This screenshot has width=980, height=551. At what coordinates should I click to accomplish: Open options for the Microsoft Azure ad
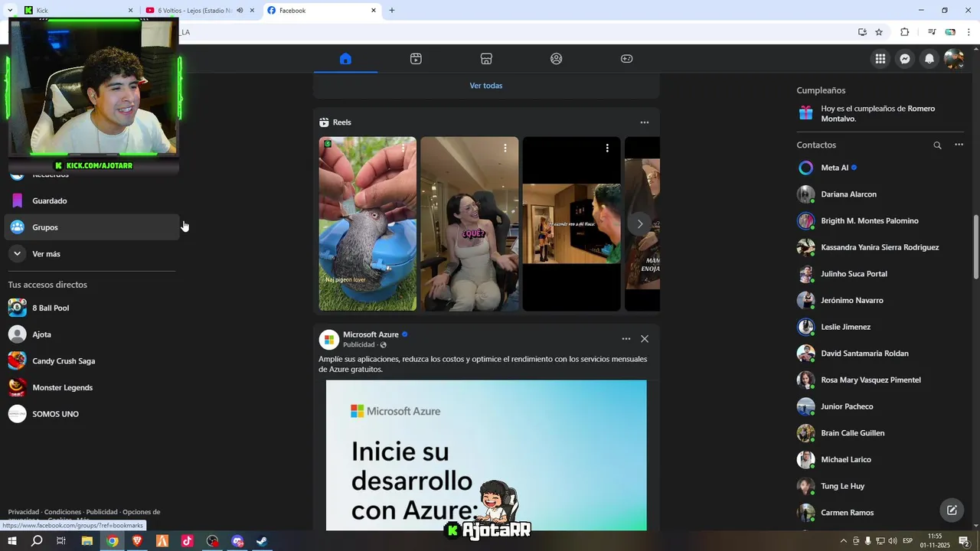pos(626,339)
